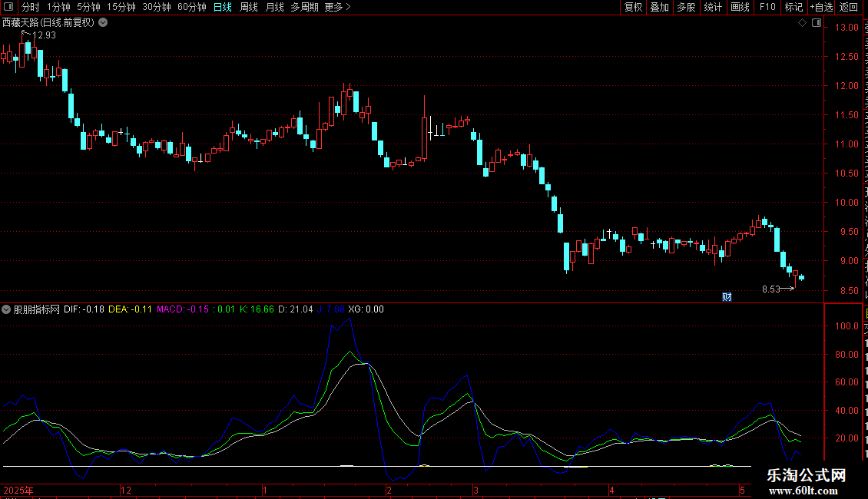Expand dropdown next to 西藏天路 title
The width and height of the screenshot is (868, 499).
pyautogui.click(x=103, y=23)
